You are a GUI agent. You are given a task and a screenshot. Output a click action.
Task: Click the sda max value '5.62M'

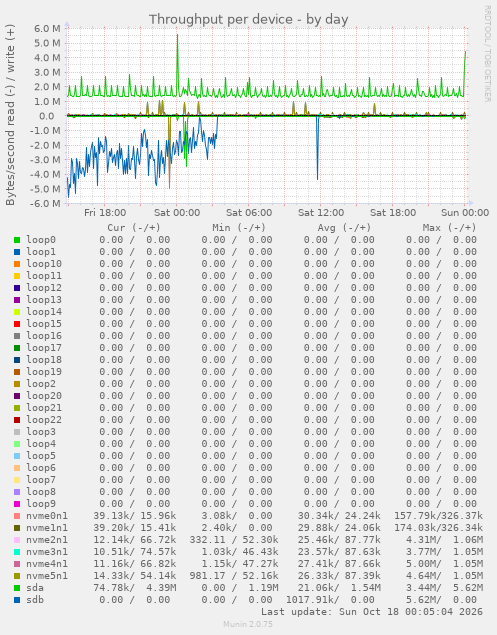pos(468,588)
